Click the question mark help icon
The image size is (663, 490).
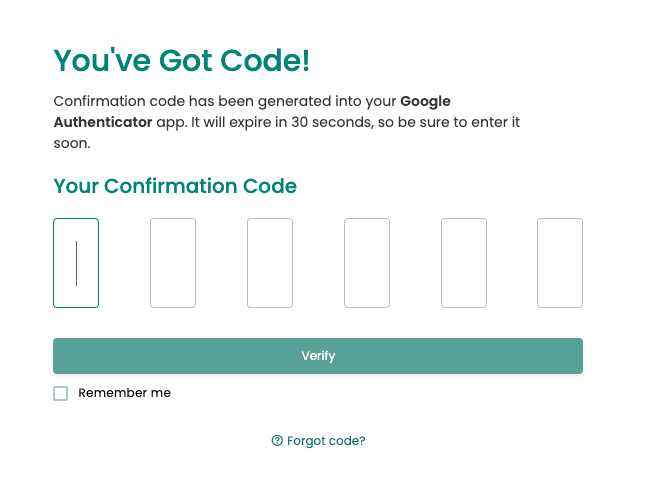(x=277, y=441)
